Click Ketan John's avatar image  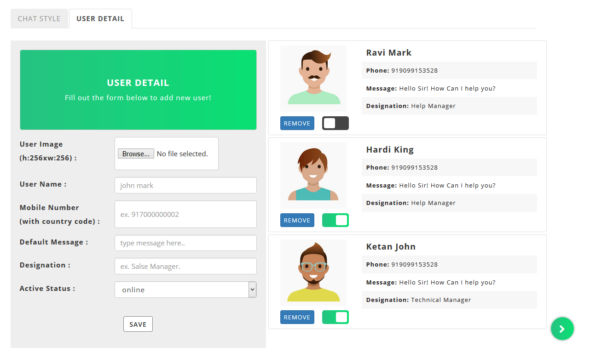click(x=313, y=272)
